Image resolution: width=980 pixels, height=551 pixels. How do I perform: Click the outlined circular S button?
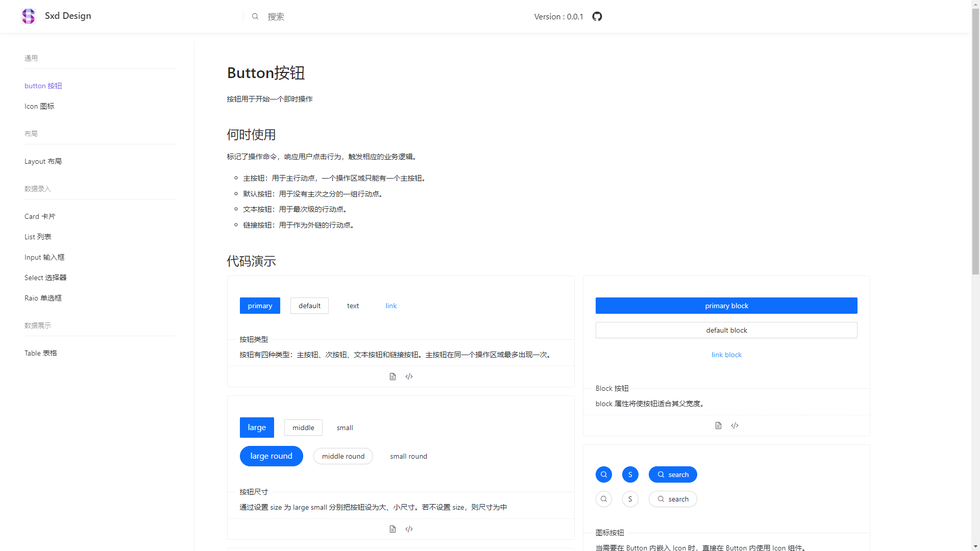pyautogui.click(x=630, y=499)
